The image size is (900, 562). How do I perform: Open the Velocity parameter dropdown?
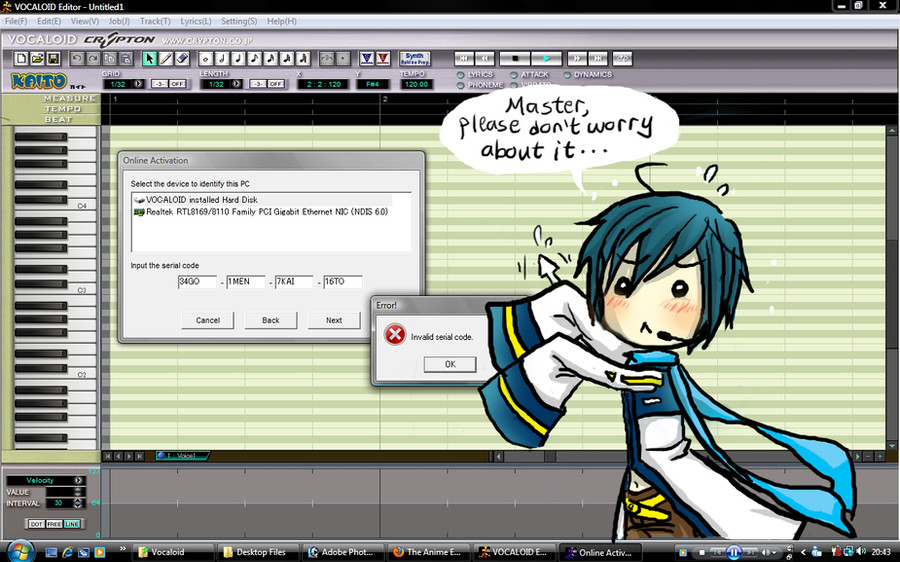click(79, 480)
